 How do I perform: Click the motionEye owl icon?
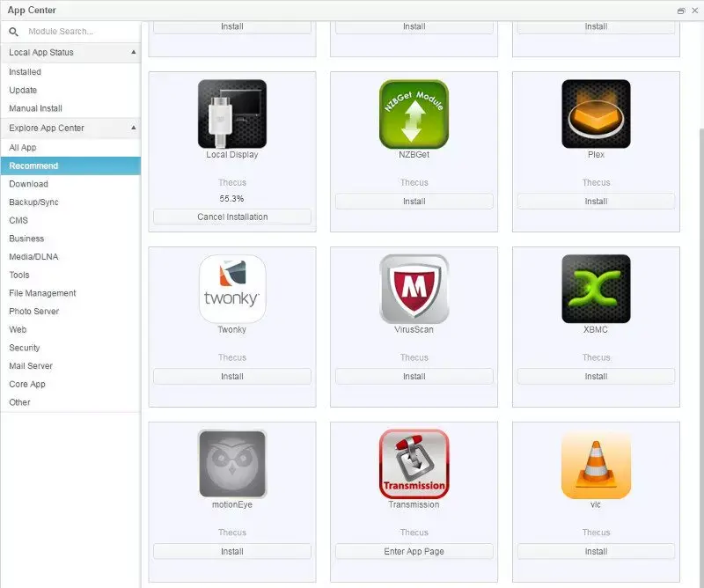tap(232, 464)
